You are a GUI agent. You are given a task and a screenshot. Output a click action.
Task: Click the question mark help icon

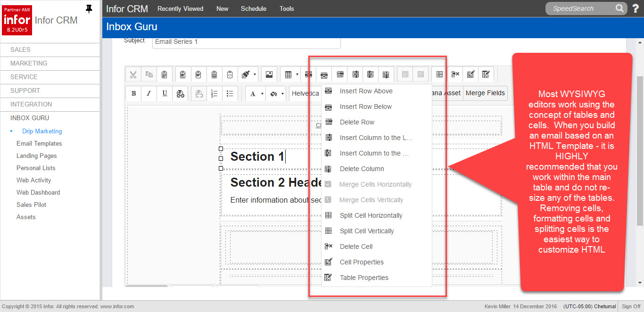635,8
